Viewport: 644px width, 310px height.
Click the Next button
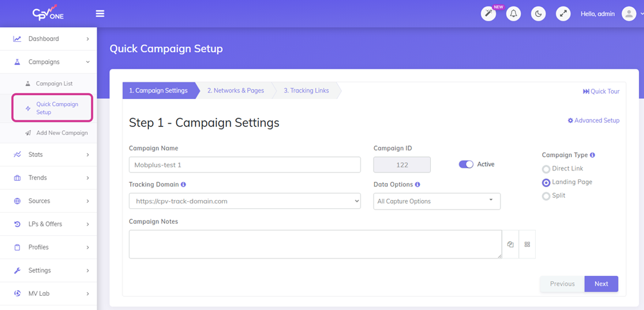[601, 284]
